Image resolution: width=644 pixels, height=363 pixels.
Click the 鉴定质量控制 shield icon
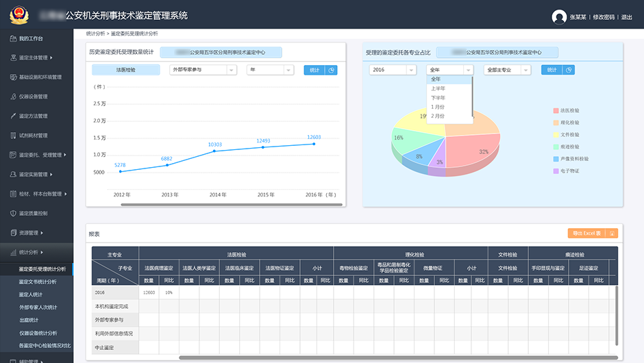pos(13,214)
